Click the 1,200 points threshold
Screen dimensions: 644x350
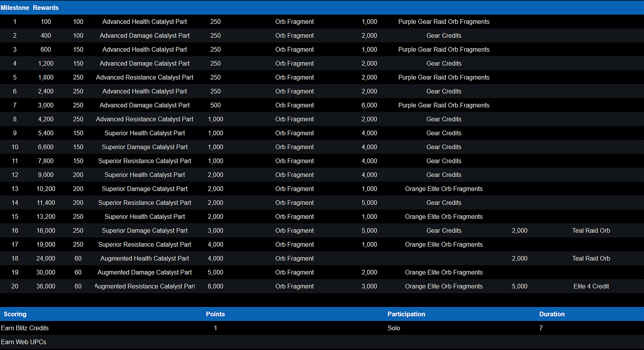pyautogui.click(x=46, y=63)
